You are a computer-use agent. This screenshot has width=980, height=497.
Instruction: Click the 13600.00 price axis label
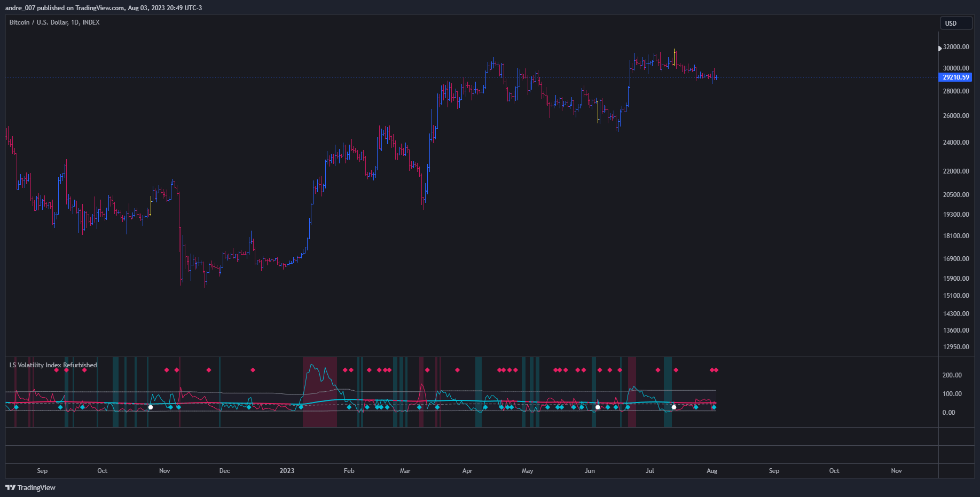click(x=956, y=330)
